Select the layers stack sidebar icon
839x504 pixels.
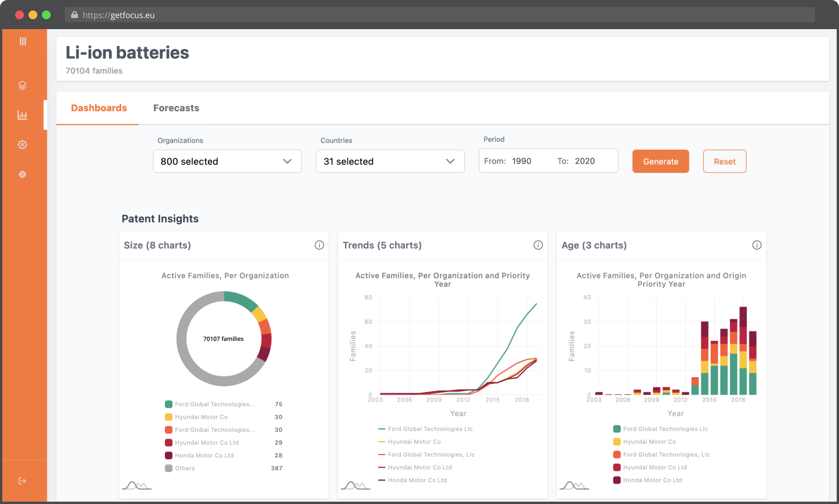pyautogui.click(x=22, y=85)
